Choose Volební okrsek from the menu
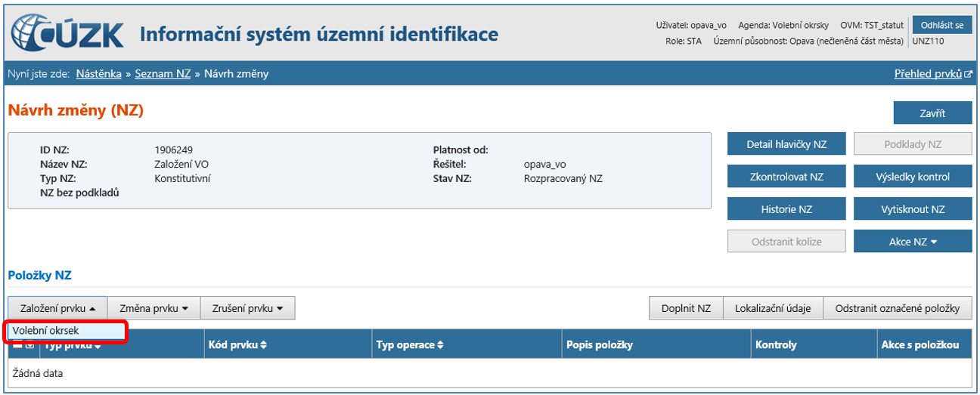This screenshot has height=395, width=980. click(45, 331)
